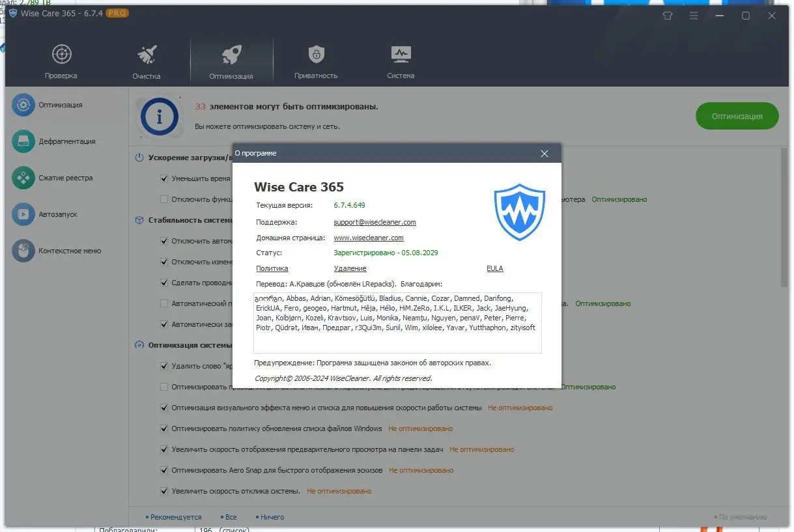Screen dimensions: 794x532
Task: Click the Copyright 2006-2024 WiseCleaner text
Action: click(343, 378)
